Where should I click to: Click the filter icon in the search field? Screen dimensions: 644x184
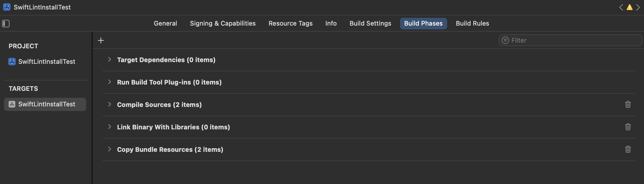tap(505, 41)
